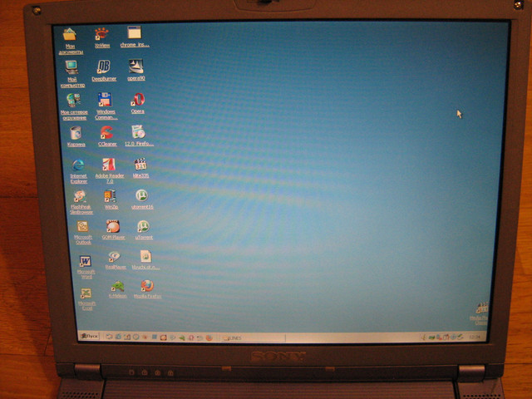The image size is (532, 399).
Task: Start the GOM Player shortcut
Action: (113, 226)
